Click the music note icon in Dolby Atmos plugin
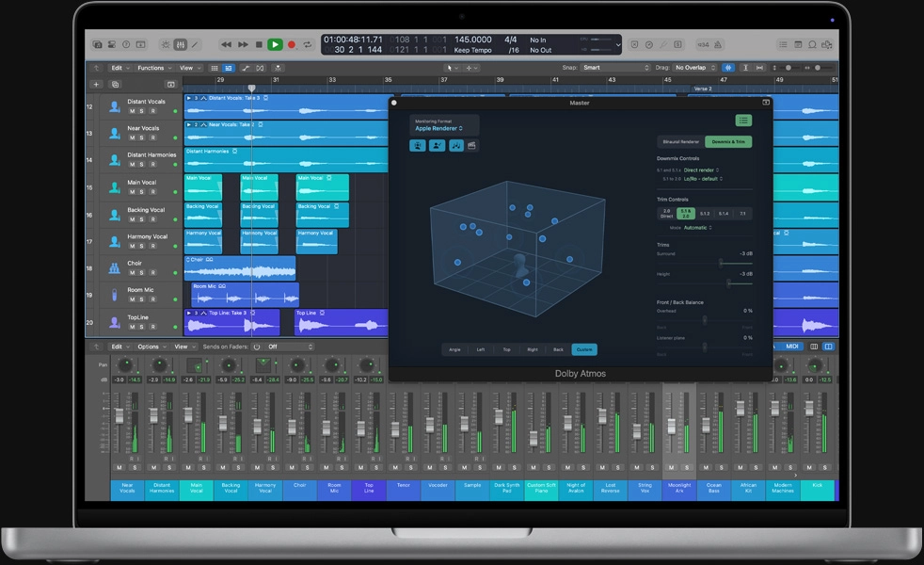The height and width of the screenshot is (565, 924). point(456,145)
